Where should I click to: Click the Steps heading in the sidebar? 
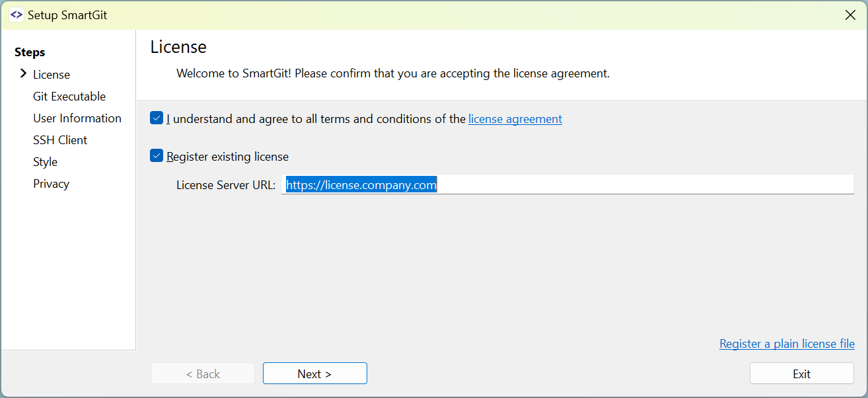(x=29, y=52)
